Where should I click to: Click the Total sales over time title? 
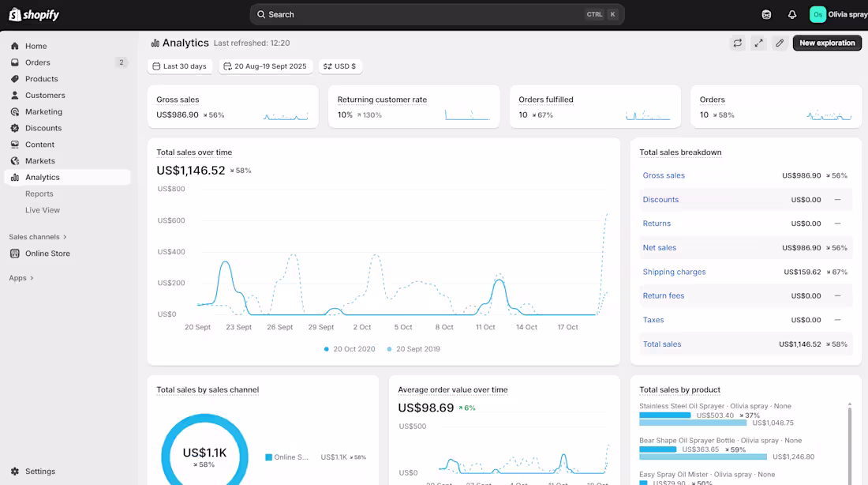(194, 152)
